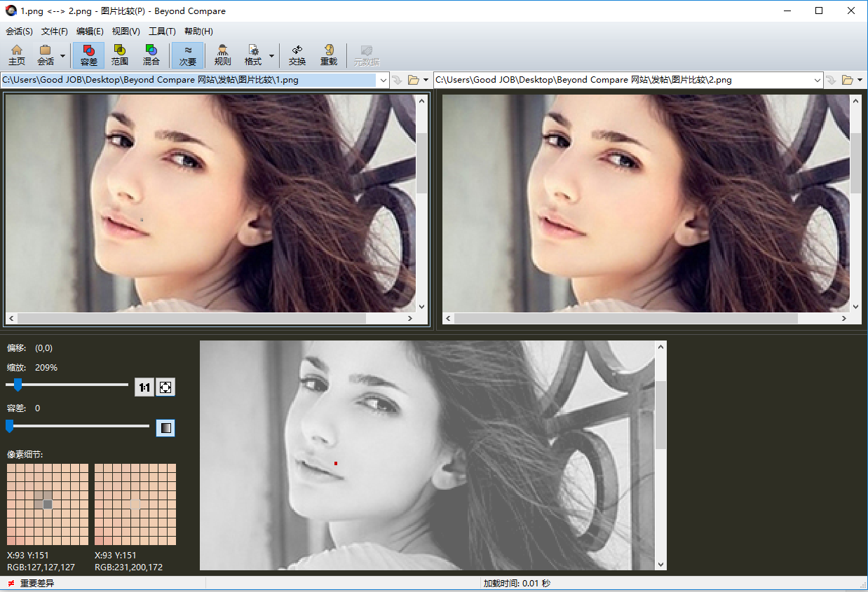Screen dimensions: 868x592
Task: Click the right pane browse folder button
Action: click(x=848, y=81)
